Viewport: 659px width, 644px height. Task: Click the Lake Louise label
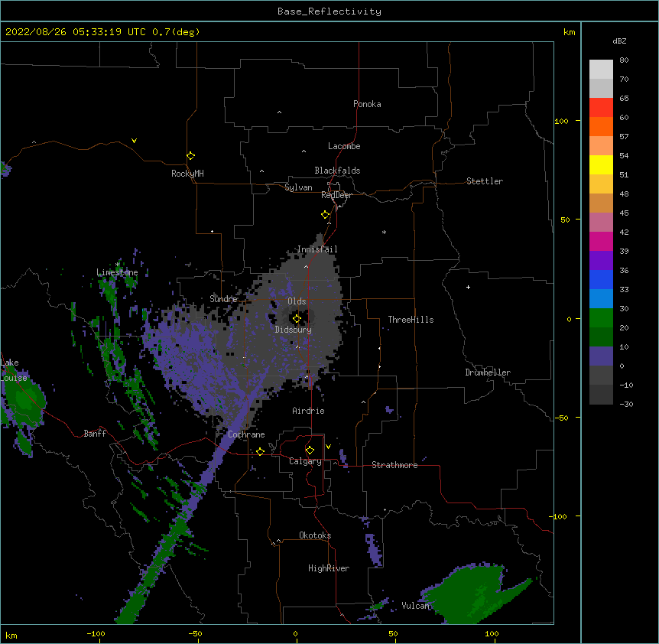(14, 370)
